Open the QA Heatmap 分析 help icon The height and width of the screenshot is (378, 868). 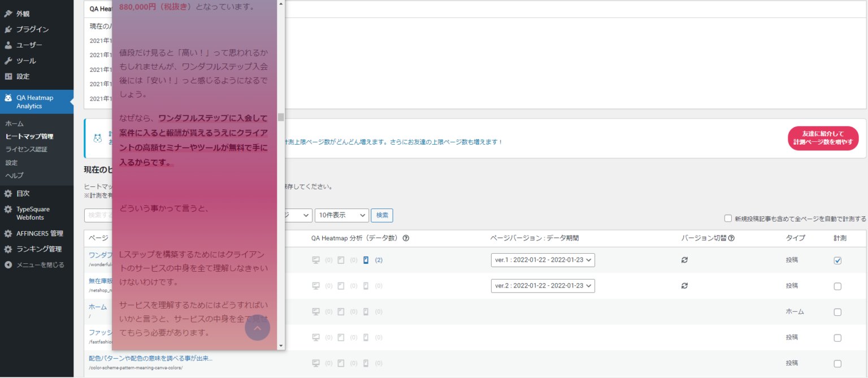pyautogui.click(x=405, y=238)
